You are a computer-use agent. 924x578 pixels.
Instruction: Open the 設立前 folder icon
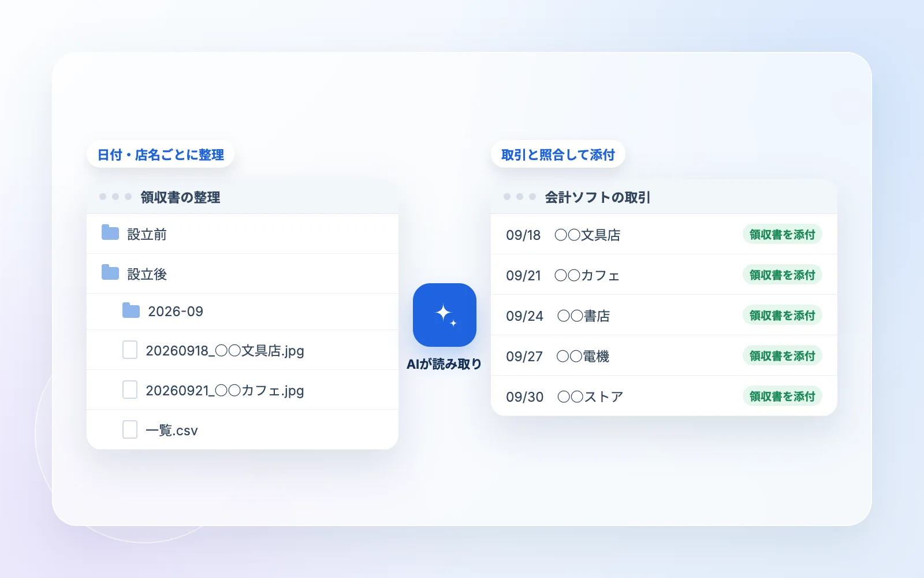click(x=110, y=233)
